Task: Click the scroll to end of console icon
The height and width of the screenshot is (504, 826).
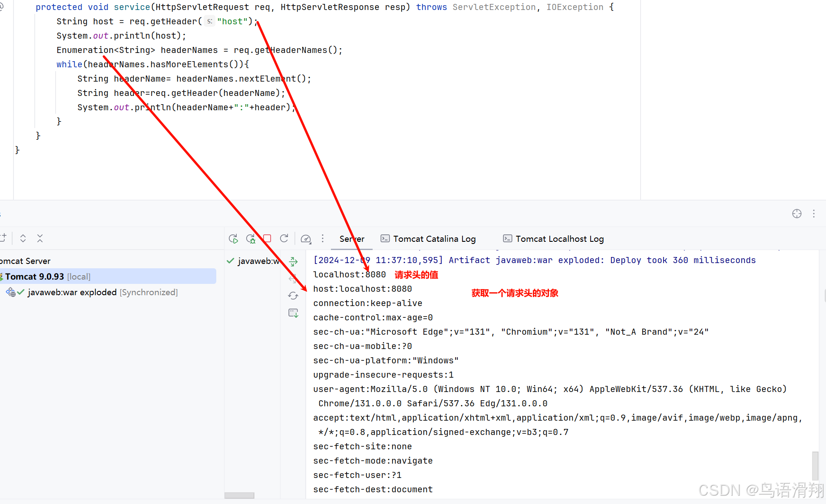Action: click(293, 313)
